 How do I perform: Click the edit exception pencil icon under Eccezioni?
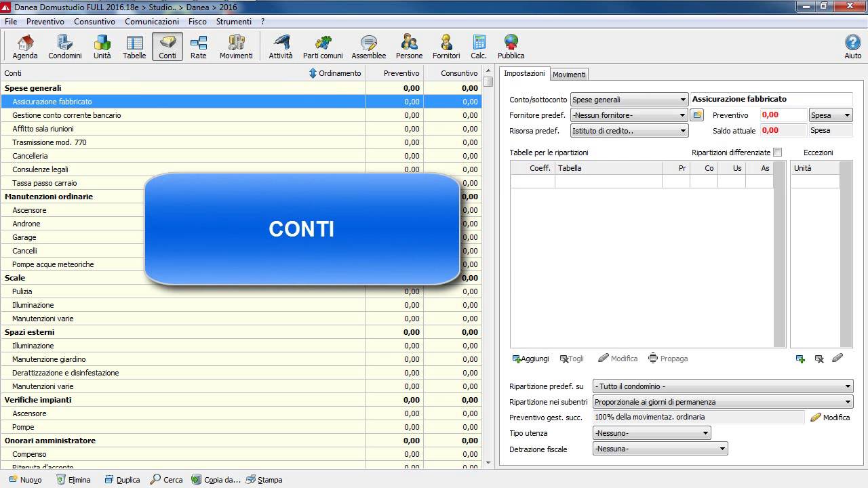pyautogui.click(x=837, y=358)
